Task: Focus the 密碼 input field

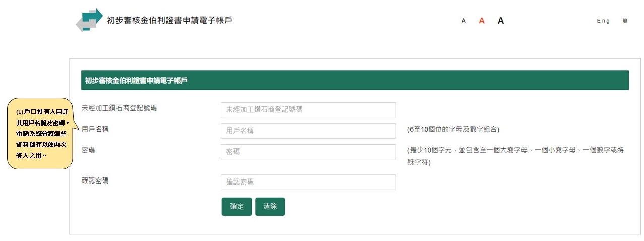Action: [309, 152]
